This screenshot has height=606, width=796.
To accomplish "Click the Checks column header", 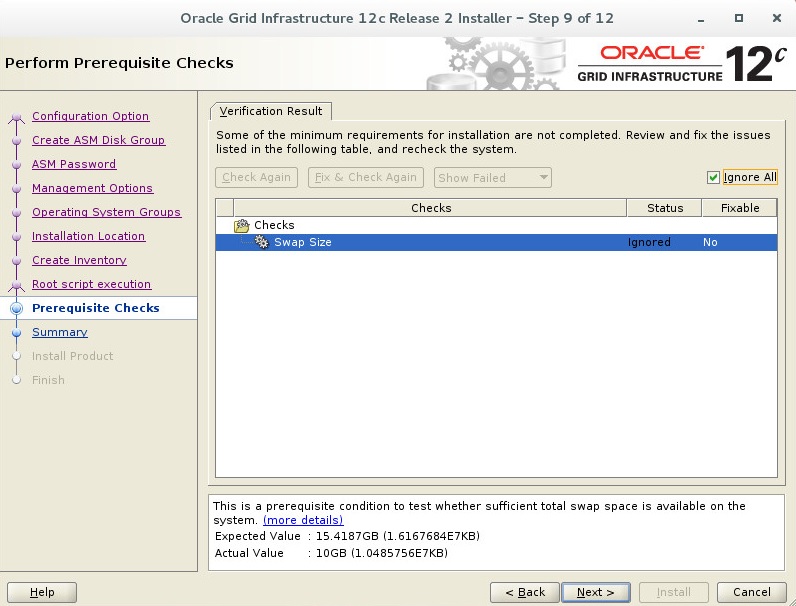I will tap(430, 208).
